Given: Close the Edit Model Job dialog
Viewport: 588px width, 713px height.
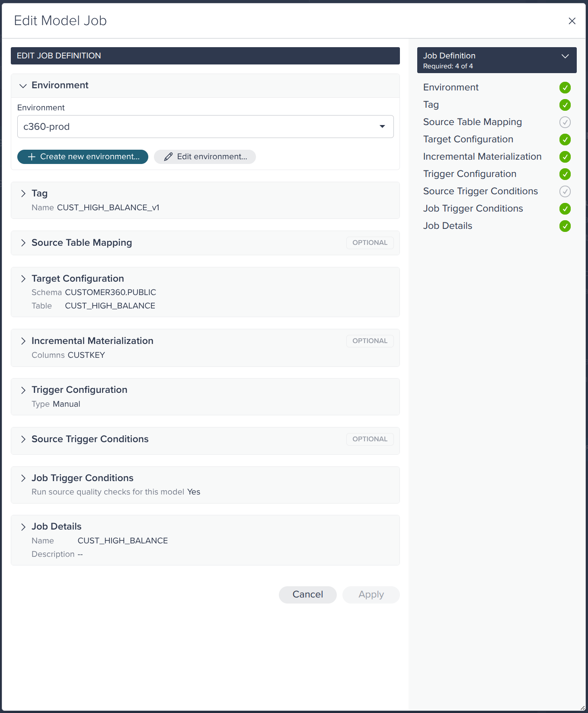Looking at the screenshot, I should tap(572, 21).
